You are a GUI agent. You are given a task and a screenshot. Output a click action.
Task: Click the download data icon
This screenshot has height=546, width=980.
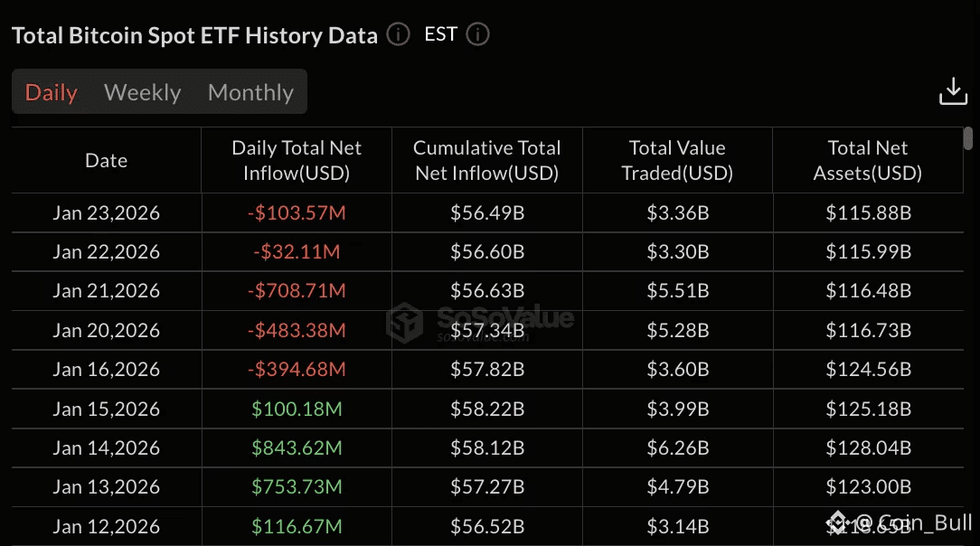click(x=953, y=91)
